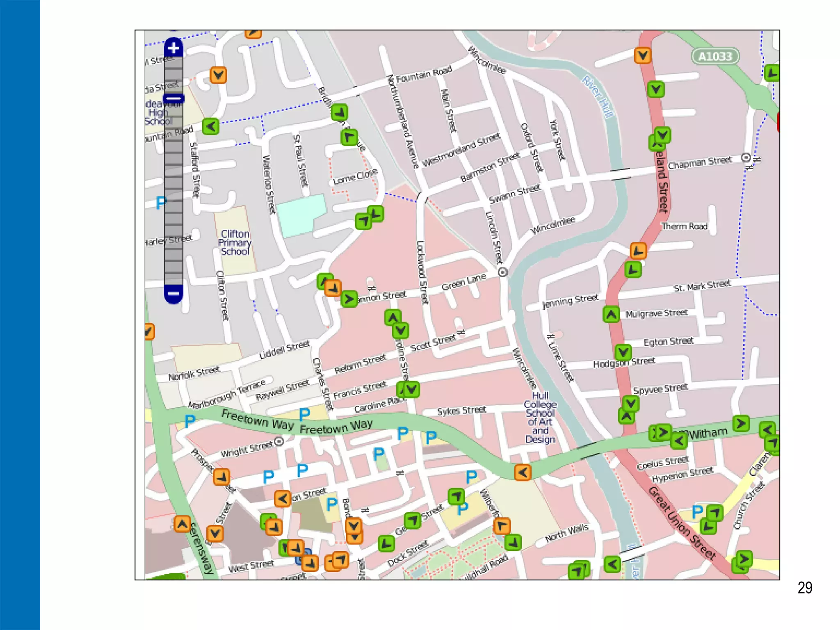
Task: Click the A1033 road shield label
Action: click(715, 56)
